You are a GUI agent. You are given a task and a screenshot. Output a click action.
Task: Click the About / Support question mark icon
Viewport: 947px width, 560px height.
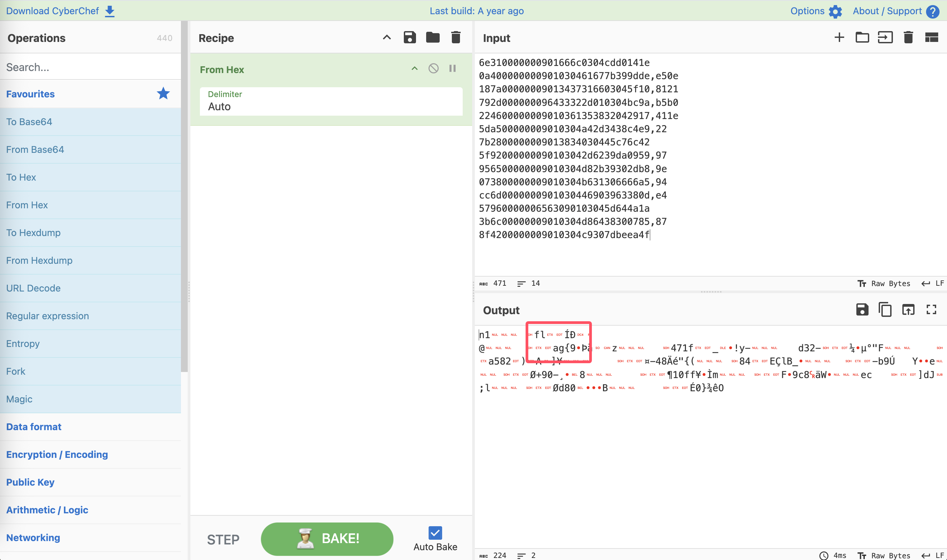click(x=933, y=11)
